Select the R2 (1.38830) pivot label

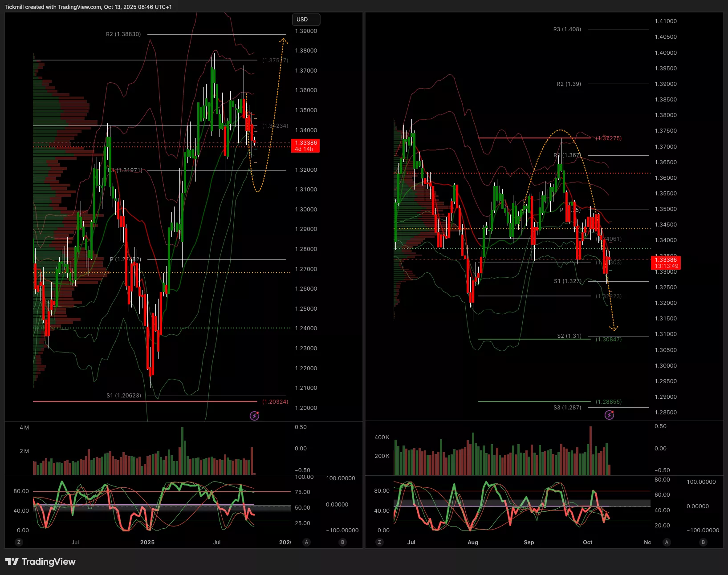(x=123, y=34)
